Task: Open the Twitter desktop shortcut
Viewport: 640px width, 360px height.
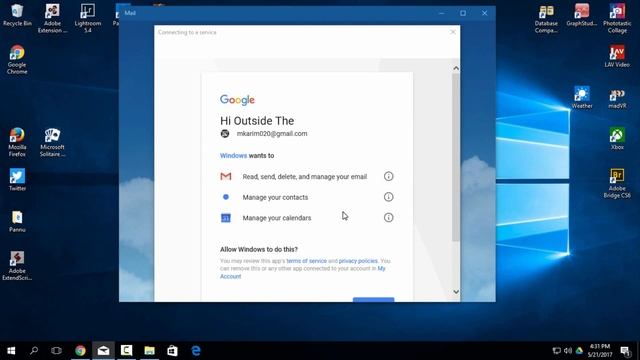Action: [17, 180]
